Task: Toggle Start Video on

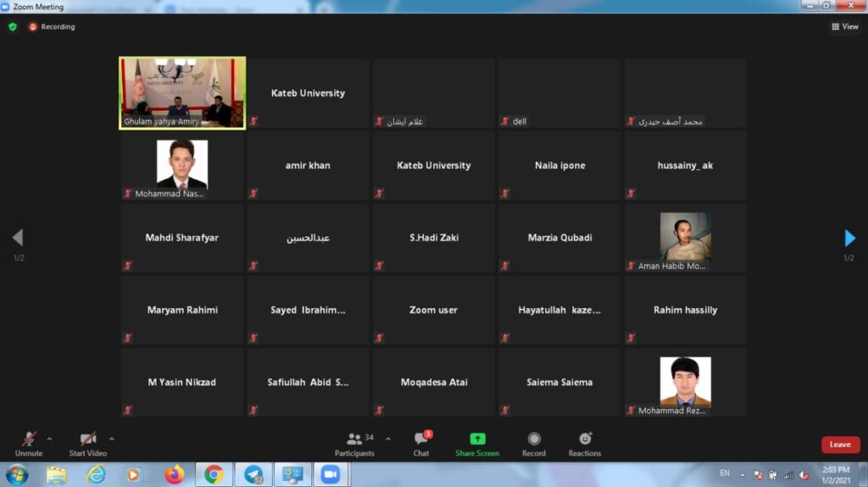Action: [88, 445]
